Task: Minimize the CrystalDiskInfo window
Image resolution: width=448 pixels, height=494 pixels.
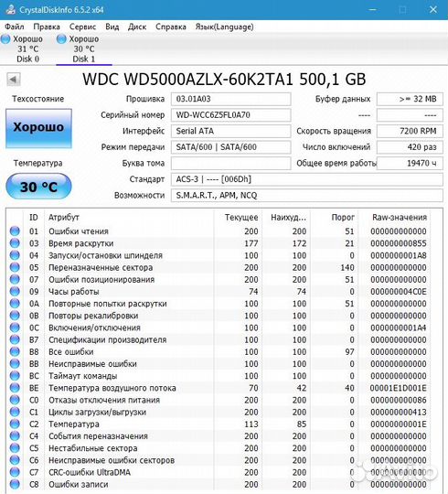Action: point(373,10)
